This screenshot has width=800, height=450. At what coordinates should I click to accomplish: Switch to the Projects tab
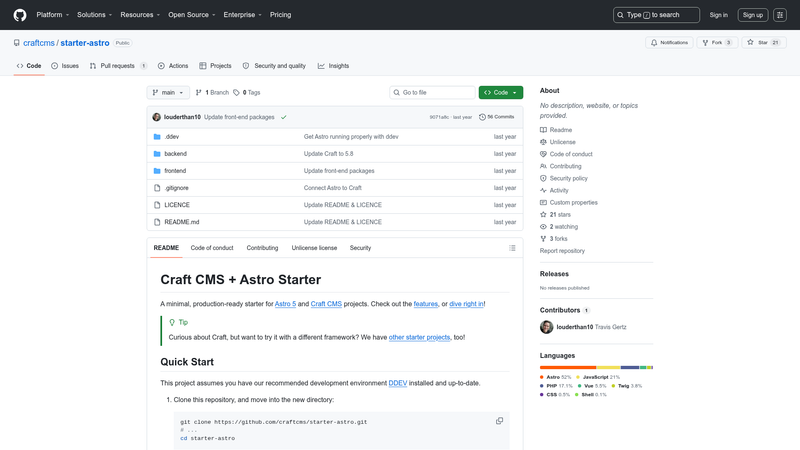pos(215,66)
